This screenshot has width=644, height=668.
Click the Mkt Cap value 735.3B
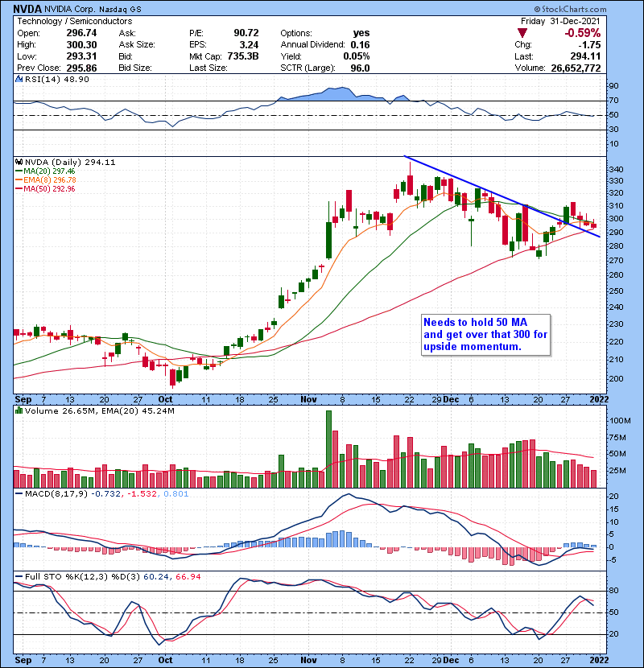pos(243,56)
